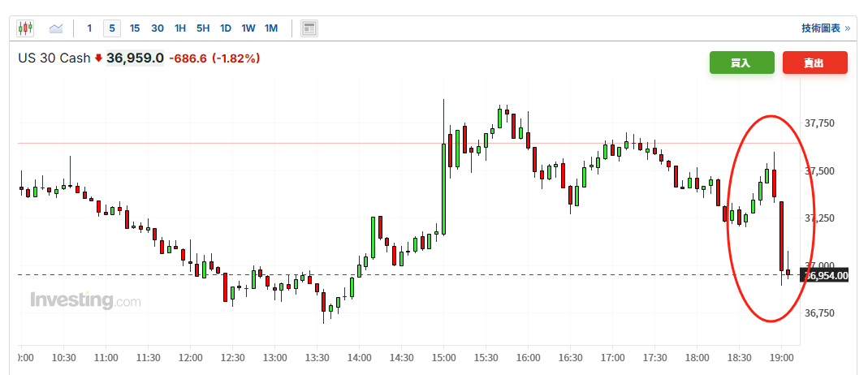
Task: Click the red down-arrow price indicator
Action: click(x=99, y=58)
